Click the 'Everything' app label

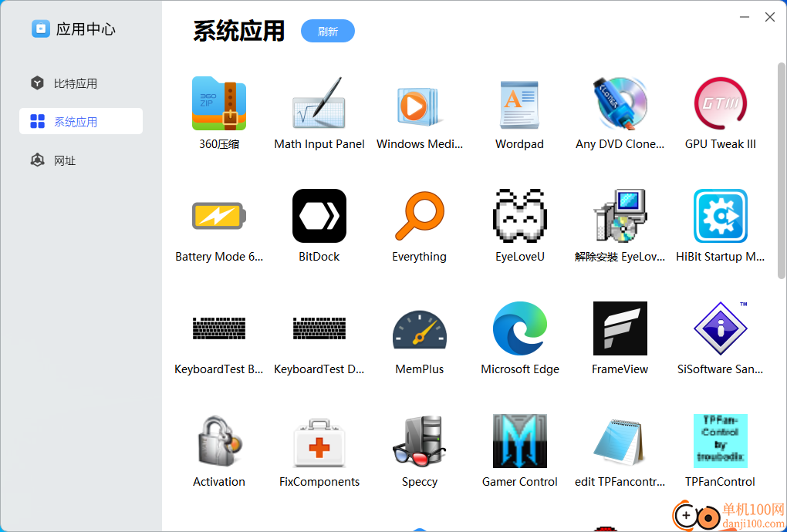coord(419,257)
